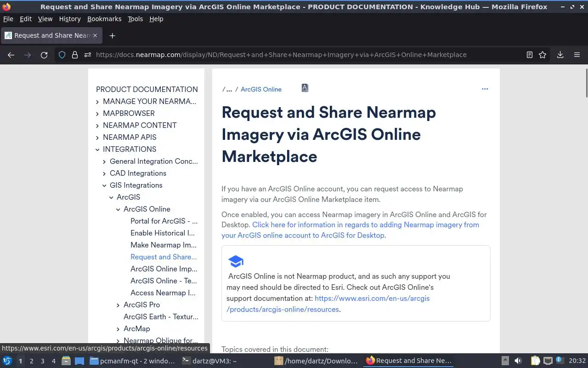Select 'Request and Share...' sidebar item
Viewport: 588px width, 368px height.
tap(164, 257)
